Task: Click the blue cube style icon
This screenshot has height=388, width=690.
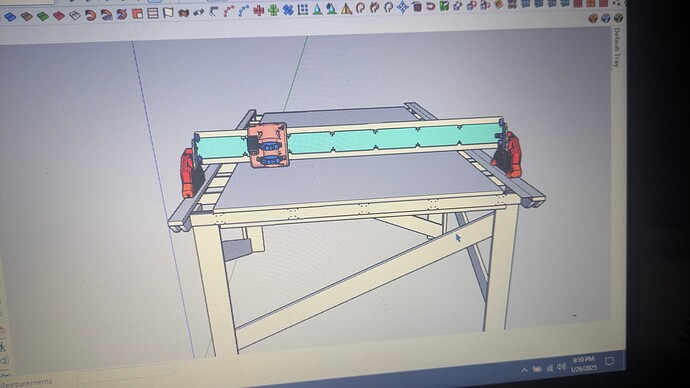Action: (x=606, y=18)
